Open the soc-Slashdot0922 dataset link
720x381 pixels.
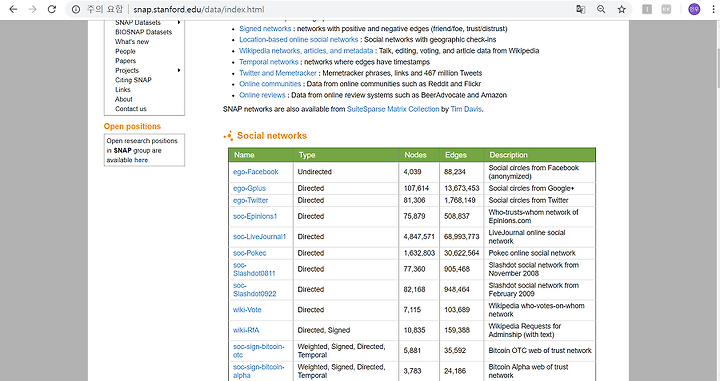coord(254,290)
